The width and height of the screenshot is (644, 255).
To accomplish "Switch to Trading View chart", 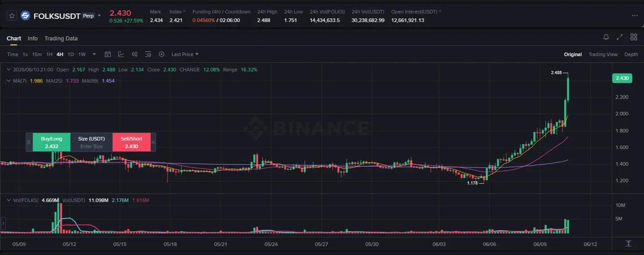I will point(603,54).
